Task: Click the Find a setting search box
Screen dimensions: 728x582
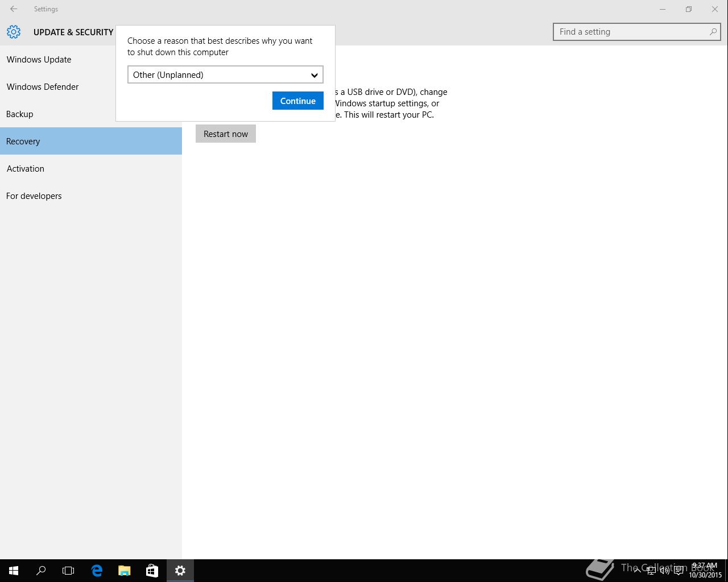Action: tap(637, 32)
